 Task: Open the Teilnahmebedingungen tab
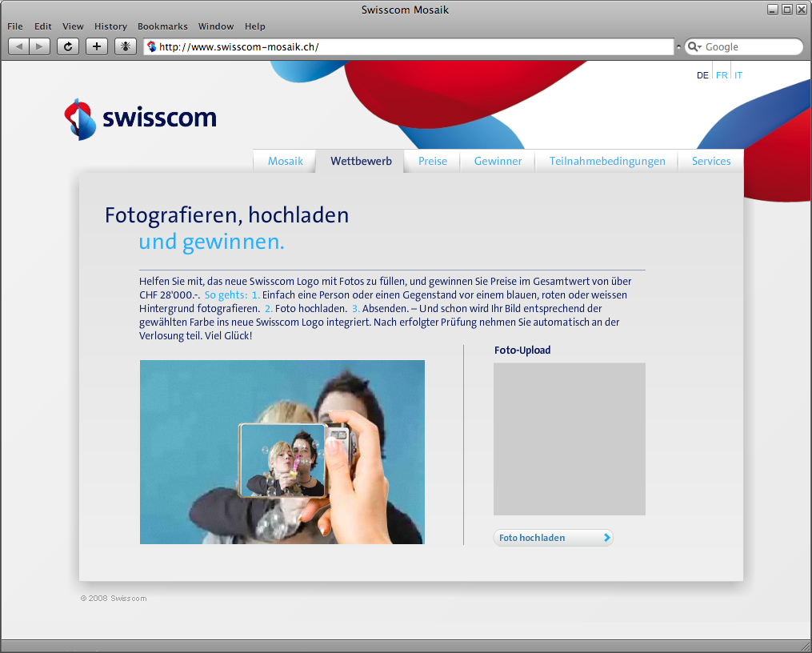point(607,161)
